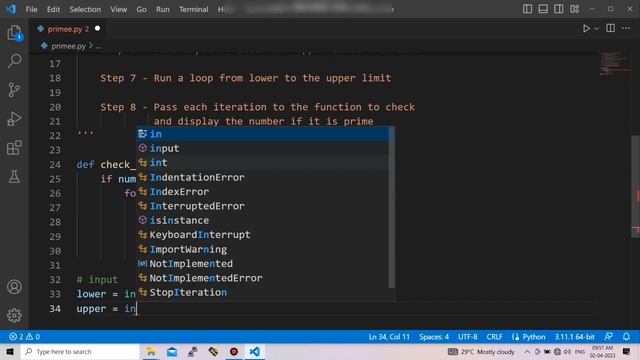640x360 pixels.
Task: Open the Selection menu
Action: click(x=85, y=9)
